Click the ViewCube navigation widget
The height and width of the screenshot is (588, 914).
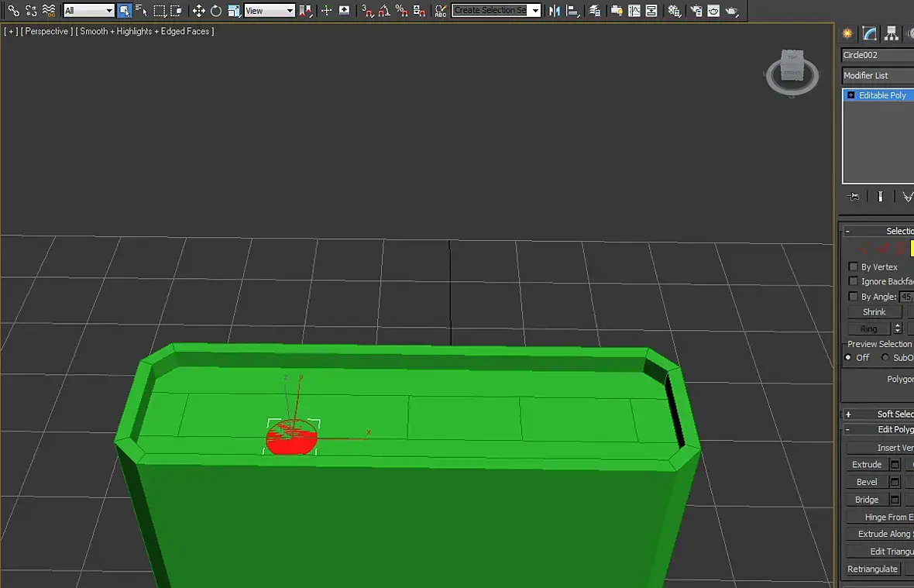(792, 72)
